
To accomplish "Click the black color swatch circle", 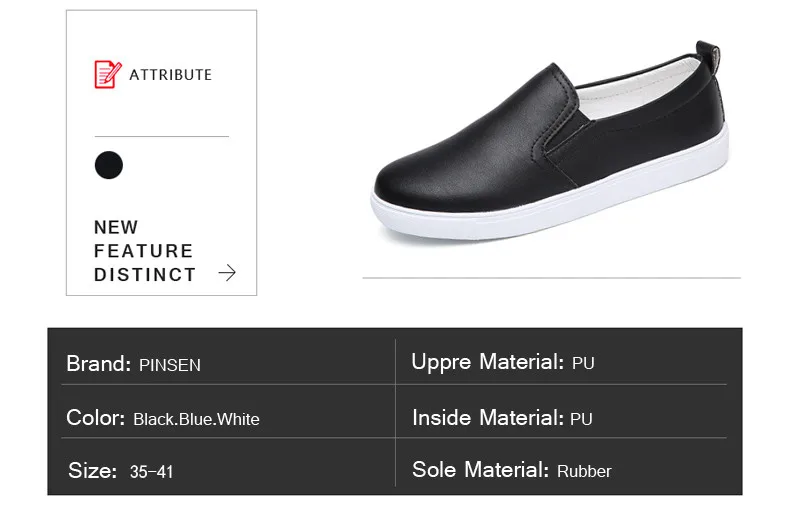I will pos(108,165).
